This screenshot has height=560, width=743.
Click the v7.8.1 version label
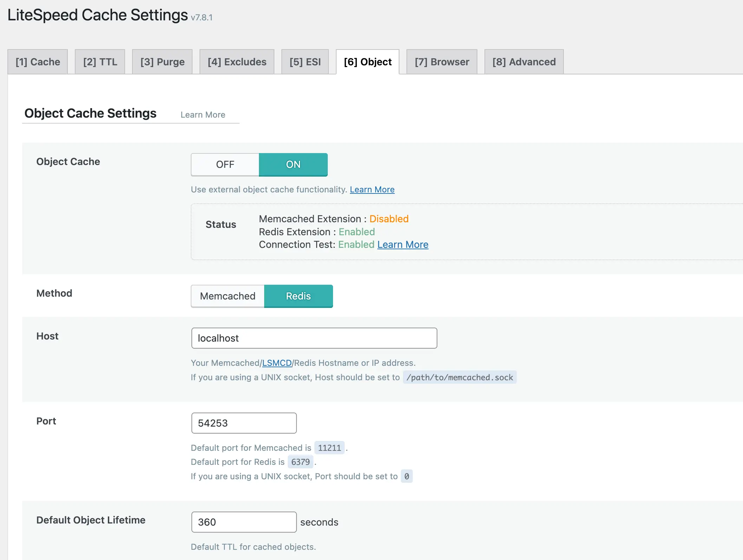202,18
